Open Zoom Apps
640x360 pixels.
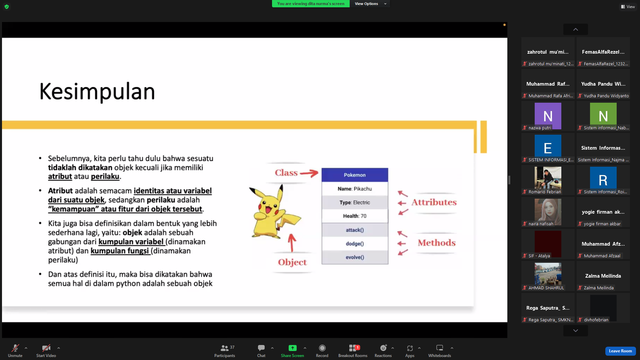[x=410, y=350]
